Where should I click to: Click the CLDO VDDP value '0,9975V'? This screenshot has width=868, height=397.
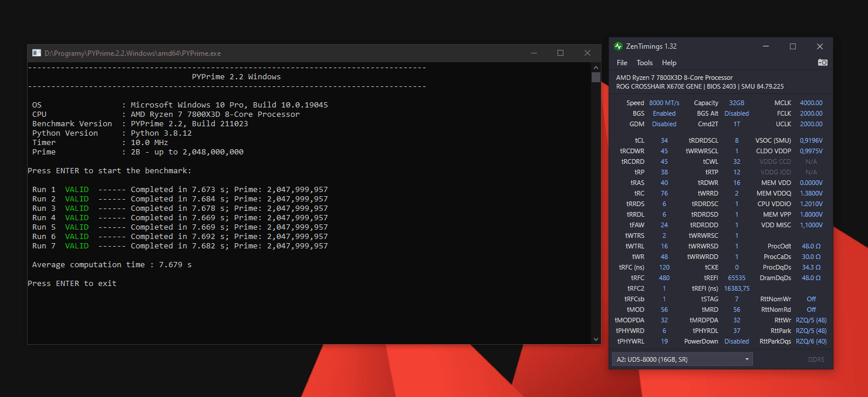pos(811,151)
